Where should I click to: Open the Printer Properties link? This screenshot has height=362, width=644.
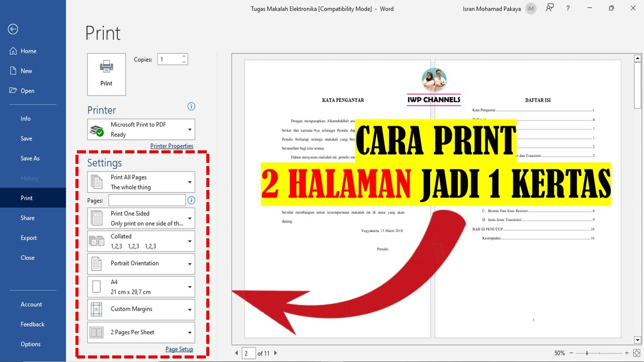[x=172, y=146]
